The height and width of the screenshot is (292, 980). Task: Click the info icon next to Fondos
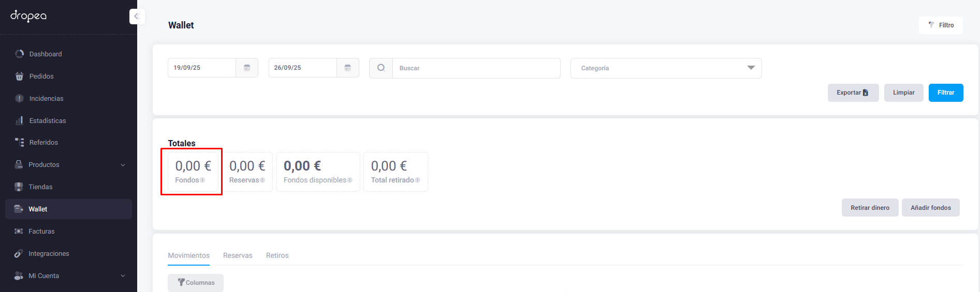[x=203, y=180]
